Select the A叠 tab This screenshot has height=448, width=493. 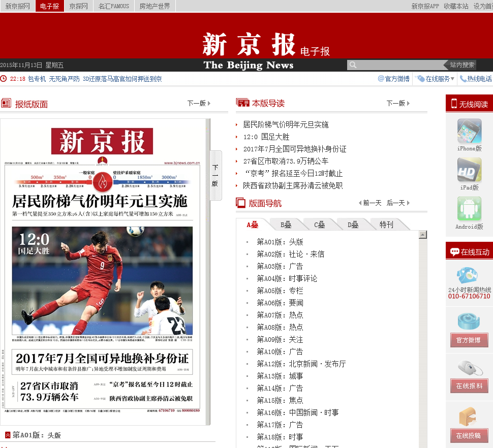253,225
